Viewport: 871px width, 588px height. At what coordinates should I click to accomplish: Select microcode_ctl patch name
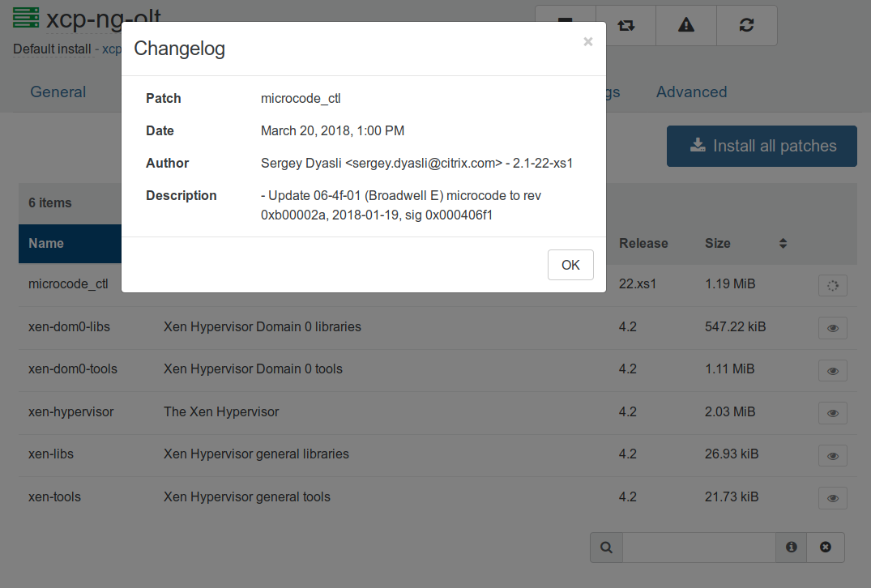[x=68, y=283]
